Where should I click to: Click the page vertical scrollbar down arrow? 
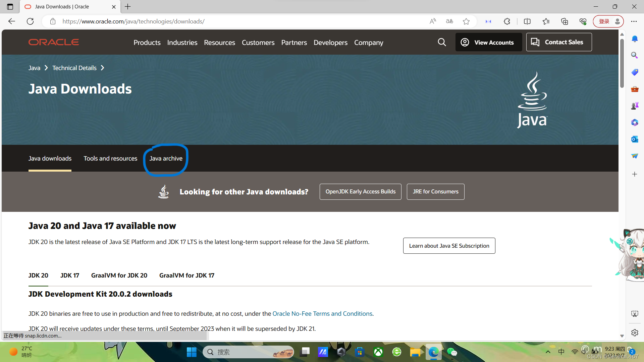[622, 336]
